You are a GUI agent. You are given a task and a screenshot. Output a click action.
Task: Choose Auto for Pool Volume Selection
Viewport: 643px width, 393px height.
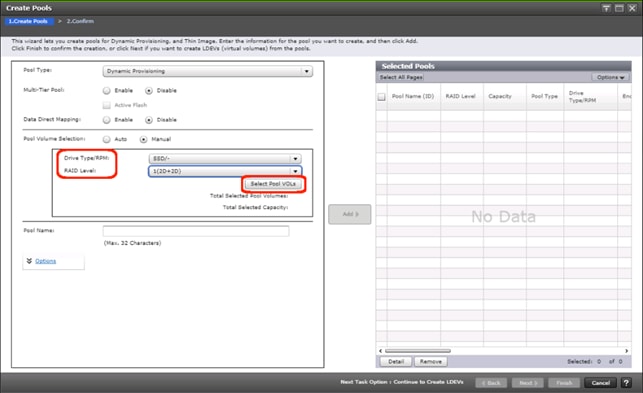pos(107,139)
